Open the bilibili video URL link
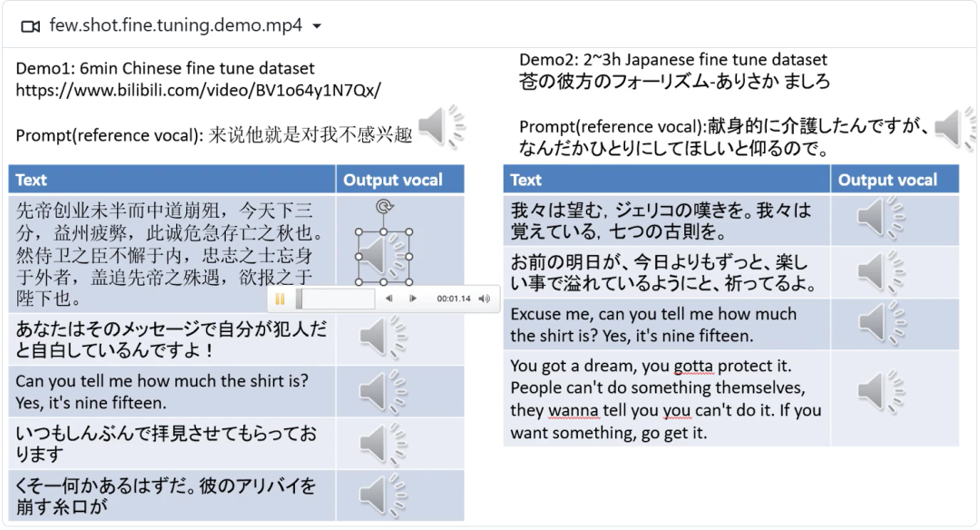This screenshot has height=530, width=980. (198, 90)
